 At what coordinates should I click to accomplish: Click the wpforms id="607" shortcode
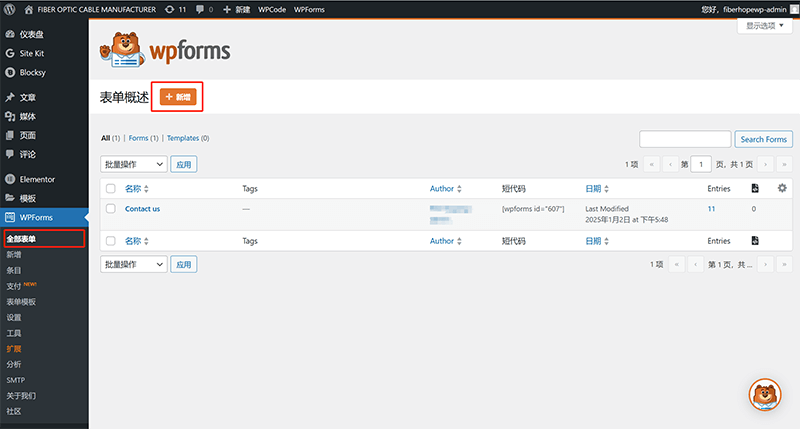pyautogui.click(x=533, y=209)
